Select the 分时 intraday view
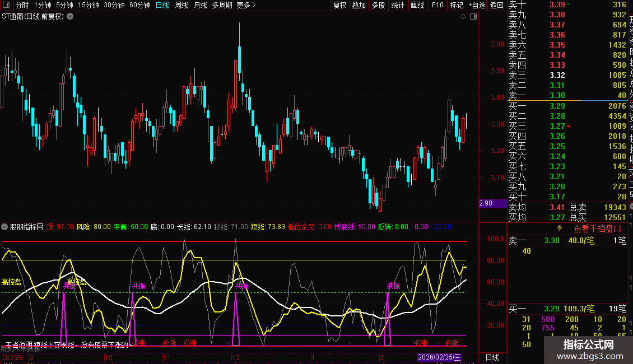The image size is (633, 364). (22, 5)
